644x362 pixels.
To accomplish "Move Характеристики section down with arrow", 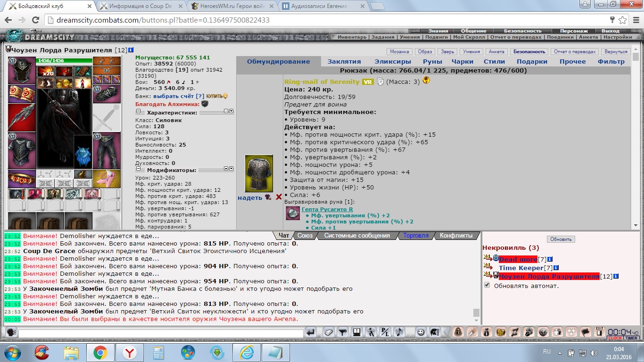I will (x=231, y=111).
